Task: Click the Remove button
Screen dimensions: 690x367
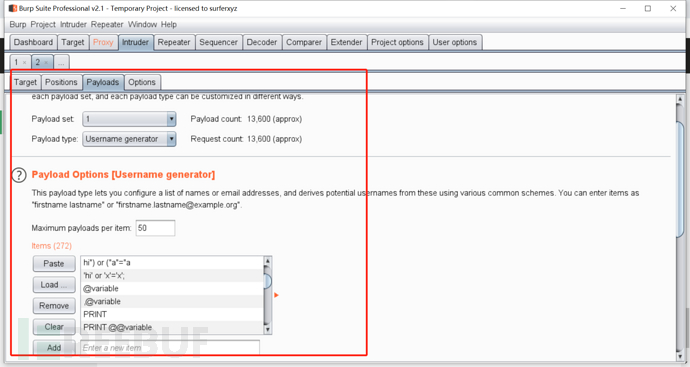Action: [x=54, y=305]
